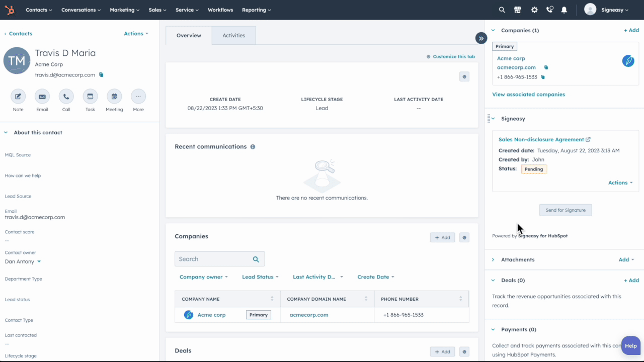The height and width of the screenshot is (362, 644).
Task: Open the Marketing menu
Action: [x=125, y=10]
